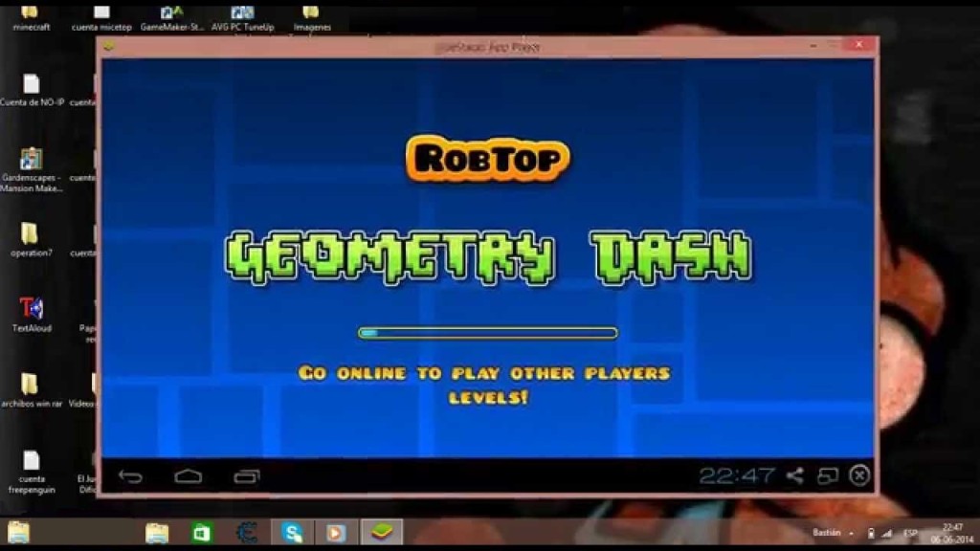Click the Bastián toolbar label on the taskbar
This screenshot has height=551, width=980.
(x=826, y=533)
